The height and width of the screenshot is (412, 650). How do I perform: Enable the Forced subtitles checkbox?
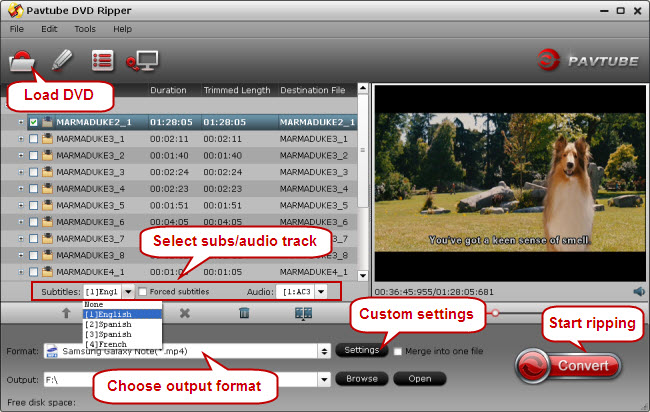pyautogui.click(x=142, y=292)
